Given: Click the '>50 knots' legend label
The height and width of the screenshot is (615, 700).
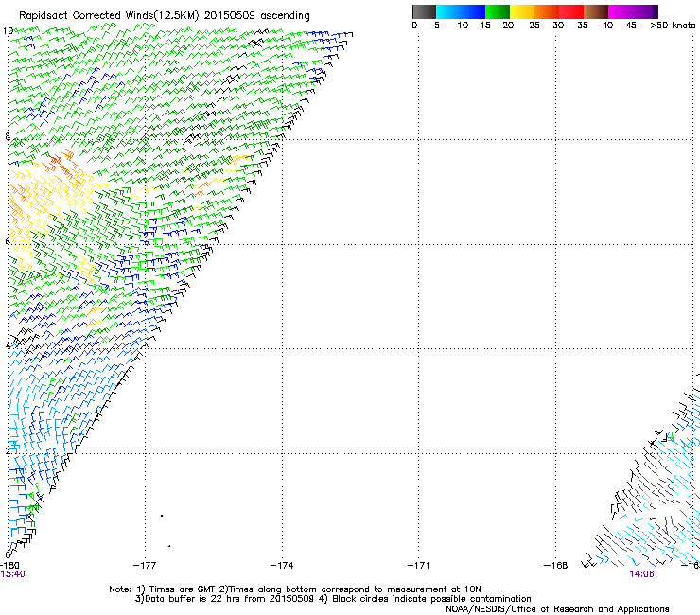Looking at the screenshot, I should pos(673,26).
